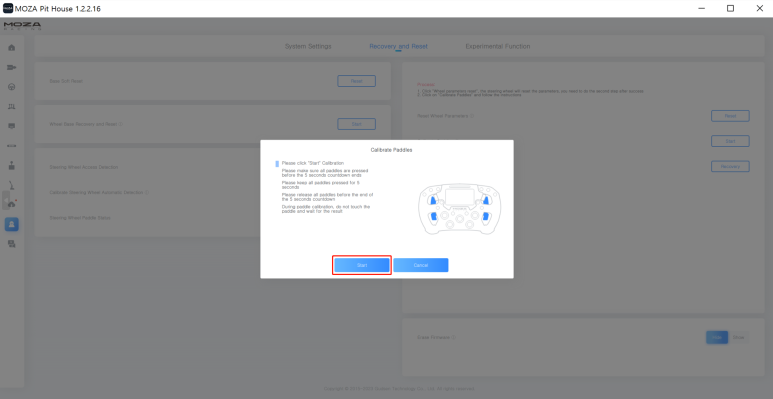Click info icon beside Reset Wheel Parameters
Screen dimensions: 773x399
(x=472, y=116)
